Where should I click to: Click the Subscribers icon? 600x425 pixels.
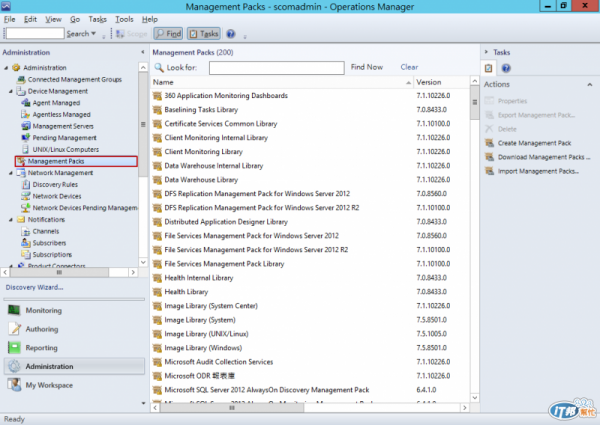pyautogui.click(x=26, y=243)
